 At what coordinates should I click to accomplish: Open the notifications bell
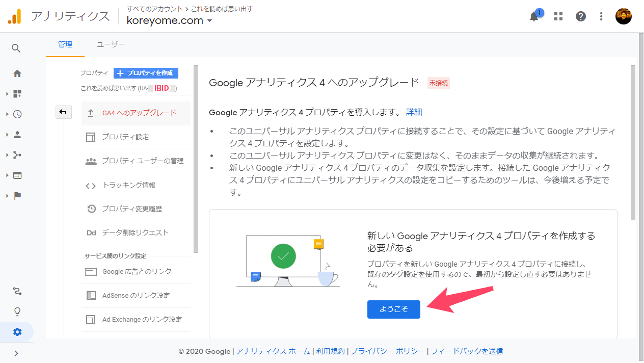pos(534,16)
